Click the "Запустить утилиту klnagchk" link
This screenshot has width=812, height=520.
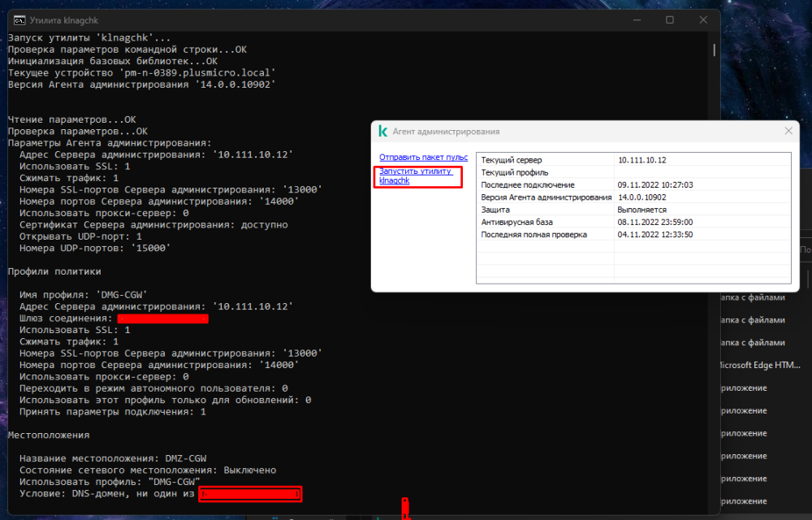(x=415, y=175)
